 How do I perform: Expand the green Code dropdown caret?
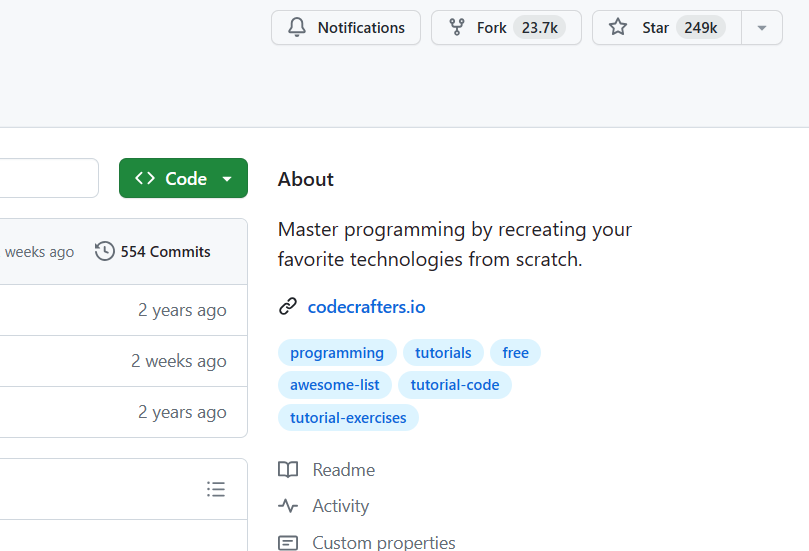pos(227,179)
